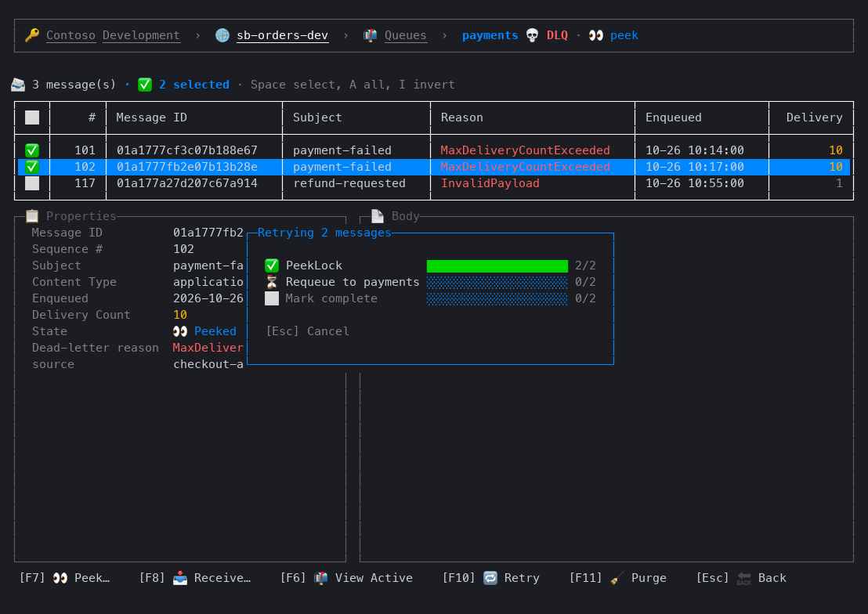
Task: Toggle the select-all checkbox in table header
Action: click(32, 117)
